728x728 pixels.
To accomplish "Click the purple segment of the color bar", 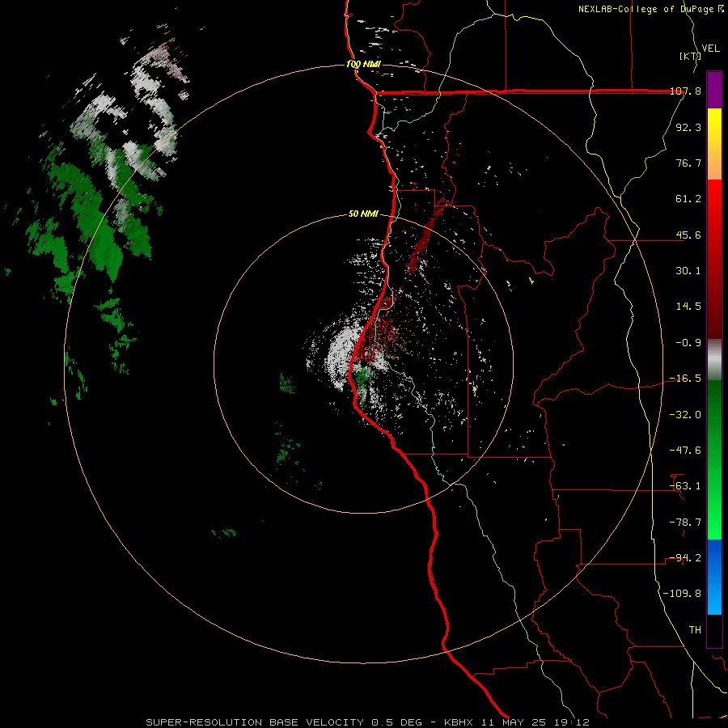I will (x=714, y=90).
